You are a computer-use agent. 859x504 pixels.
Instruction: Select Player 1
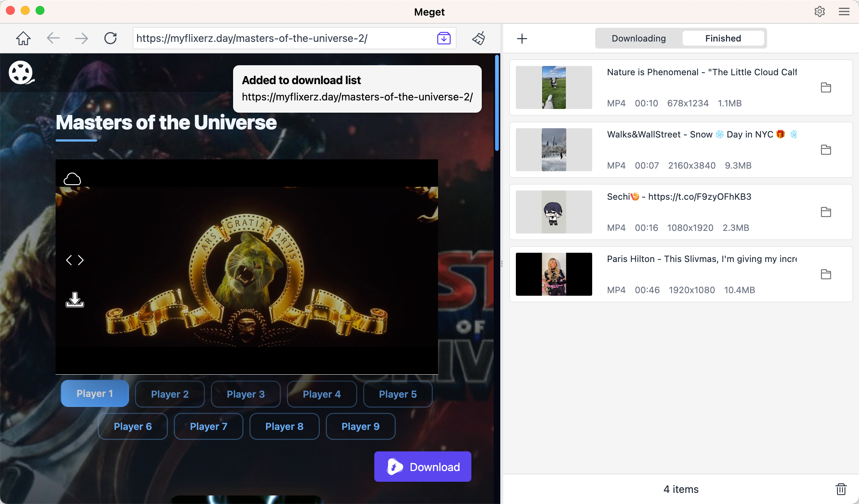(95, 394)
